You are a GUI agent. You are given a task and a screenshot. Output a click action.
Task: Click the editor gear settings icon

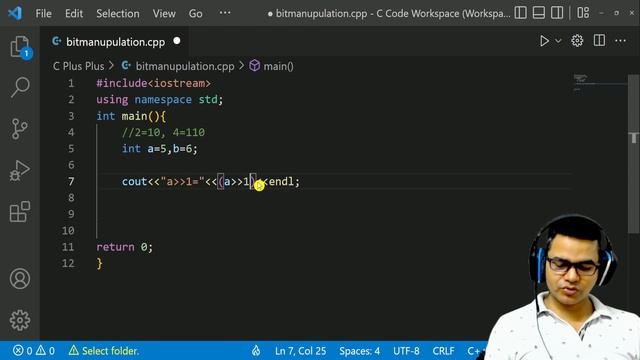tap(577, 41)
